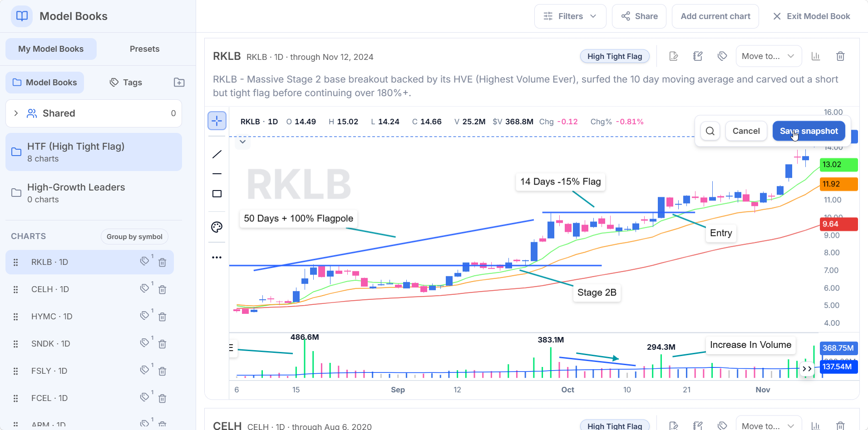868x430 pixels.
Task: Toggle Group by symbol
Action: point(134,237)
